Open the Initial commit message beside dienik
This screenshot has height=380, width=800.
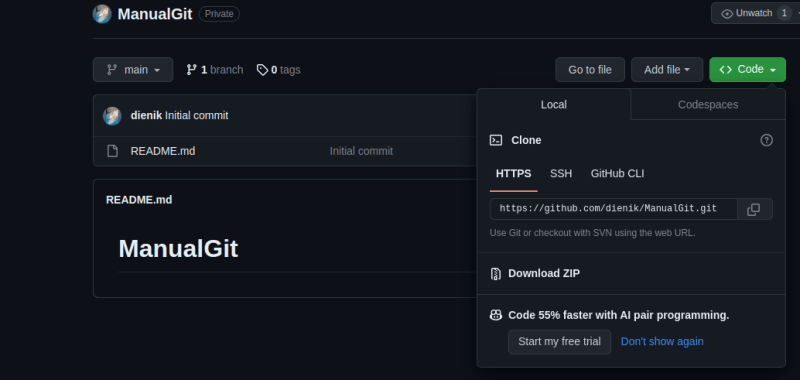click(x=196, y=116)
